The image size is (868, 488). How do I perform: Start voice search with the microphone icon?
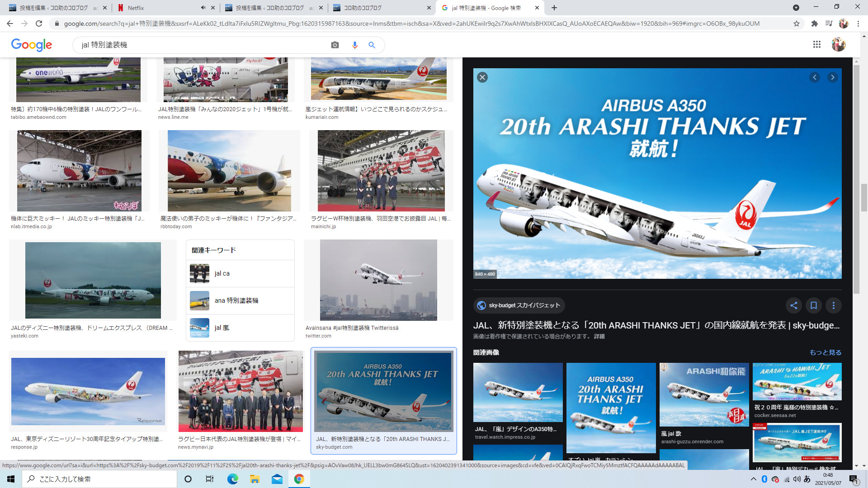[x=355, y=45]
